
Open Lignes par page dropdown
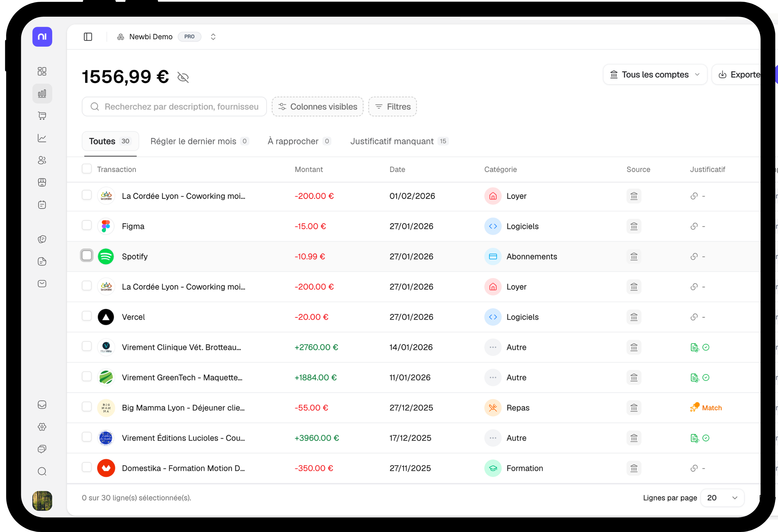[x=722, y=498]
